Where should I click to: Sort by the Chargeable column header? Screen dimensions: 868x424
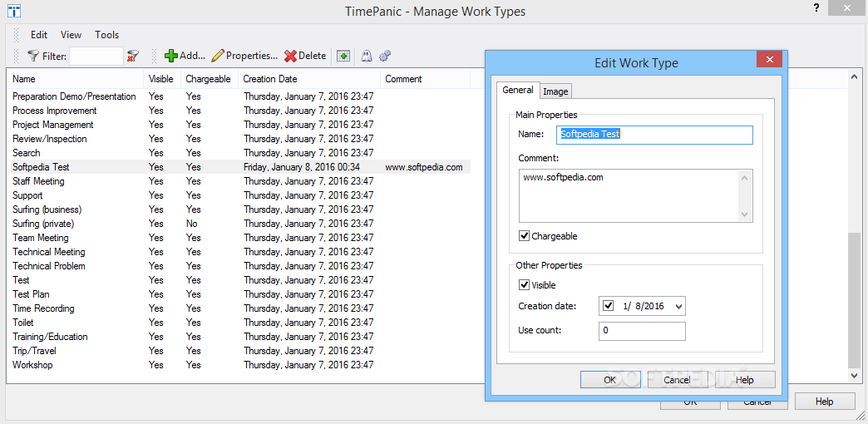(210, 79)
